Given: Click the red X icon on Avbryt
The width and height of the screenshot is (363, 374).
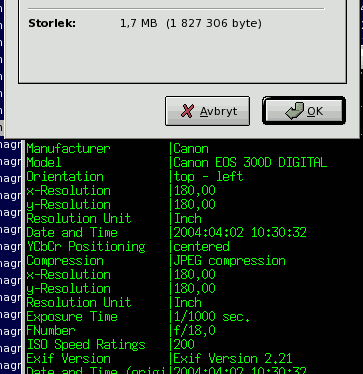Looking at the screenshot, I should 187,111.
